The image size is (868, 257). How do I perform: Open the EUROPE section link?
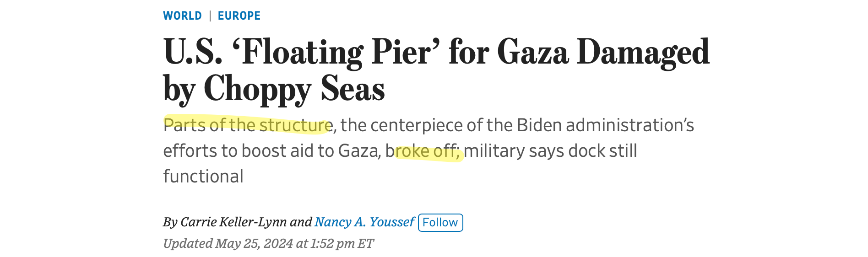click(239, 16)
